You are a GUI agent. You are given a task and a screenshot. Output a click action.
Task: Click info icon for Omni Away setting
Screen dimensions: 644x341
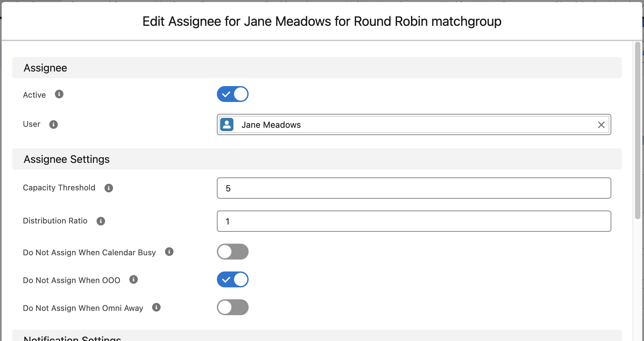tap(156, 308)
